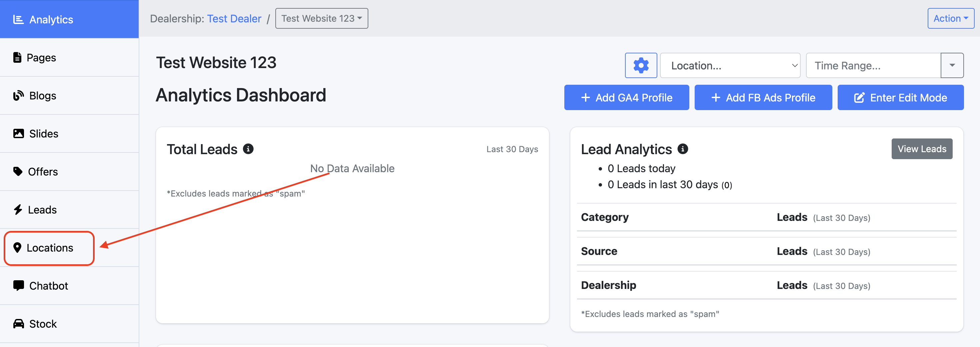Image resolution: width=980 pixels, height=347 pixels.
Task: Open the Location select box
Action: (x=730, y=65)
